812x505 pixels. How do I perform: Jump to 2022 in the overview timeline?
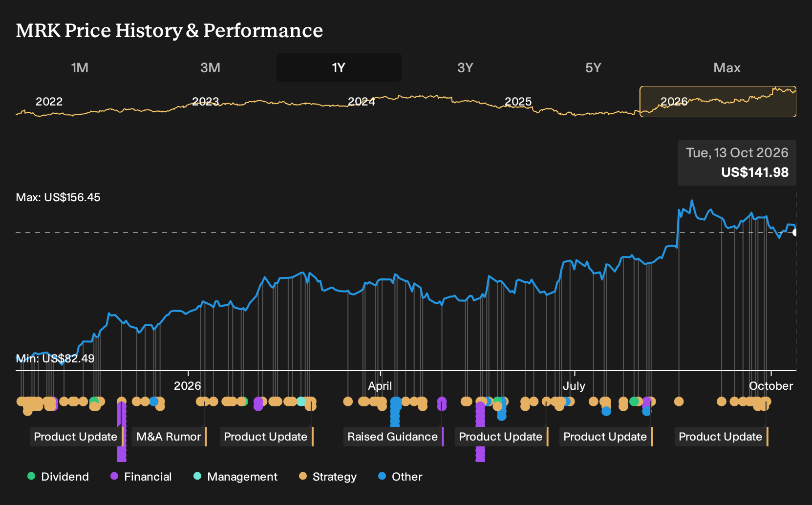point(49,102)
